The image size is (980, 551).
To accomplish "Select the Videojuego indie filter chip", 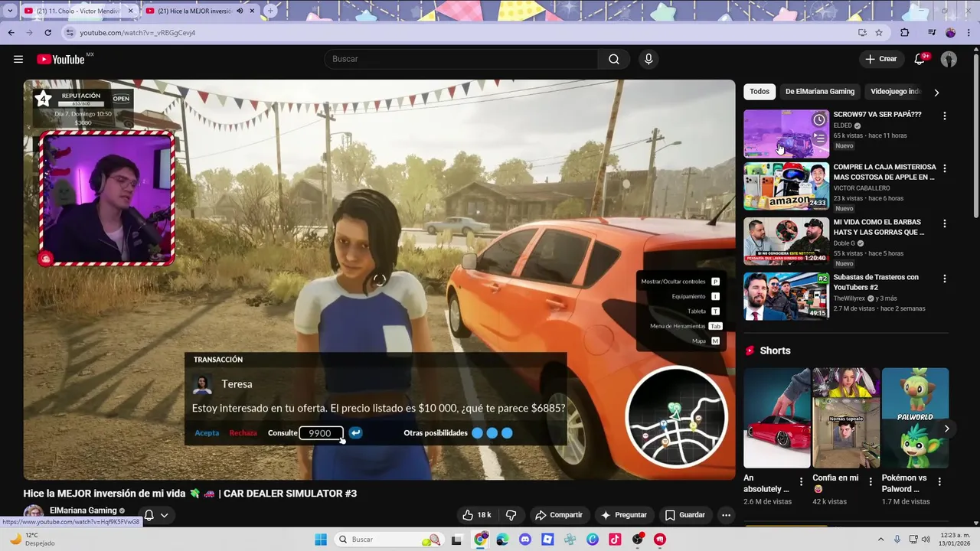I will point(894,91).
